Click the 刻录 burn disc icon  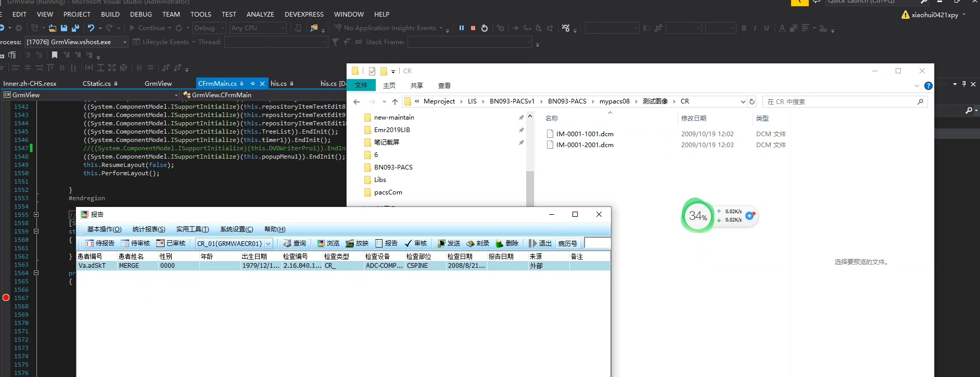(x=478, y=243)
